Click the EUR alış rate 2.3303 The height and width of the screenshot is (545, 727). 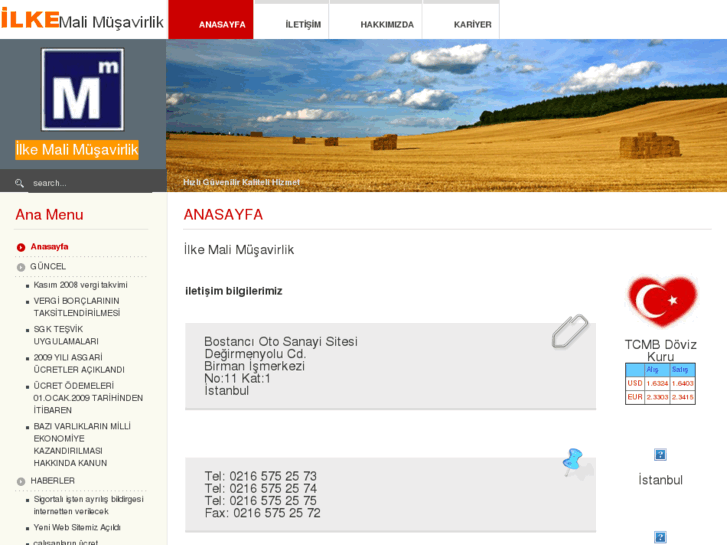657,398
